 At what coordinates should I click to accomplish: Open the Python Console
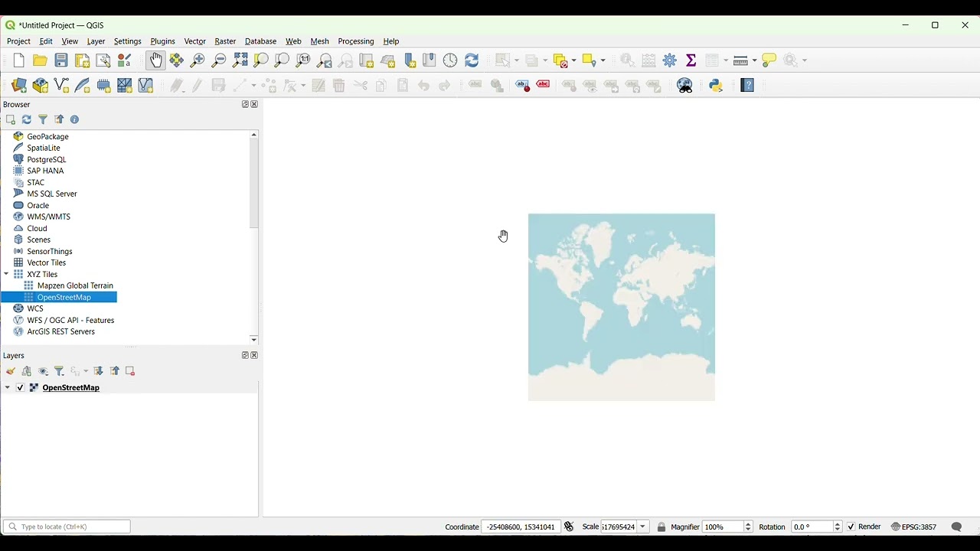[x=717, y=86]
